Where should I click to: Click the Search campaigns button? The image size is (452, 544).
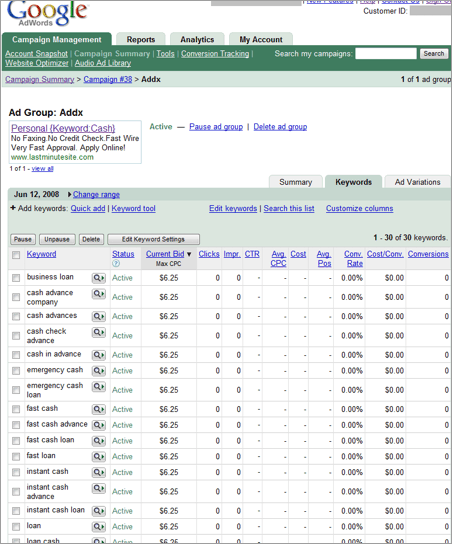click(x=434, y=54)
